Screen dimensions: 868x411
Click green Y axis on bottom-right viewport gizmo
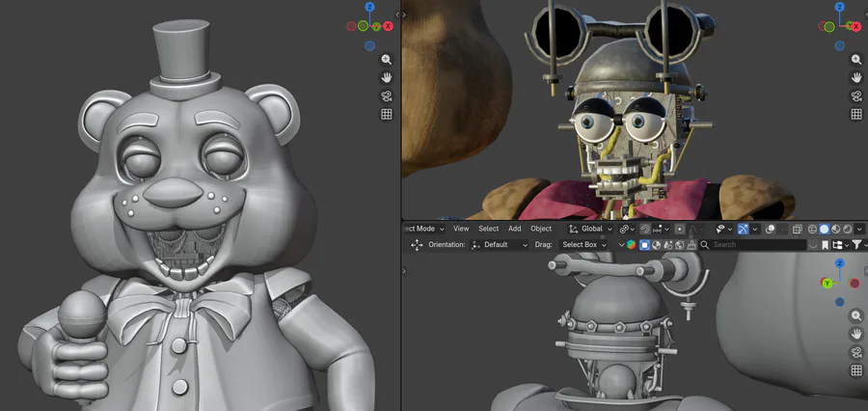827,283
